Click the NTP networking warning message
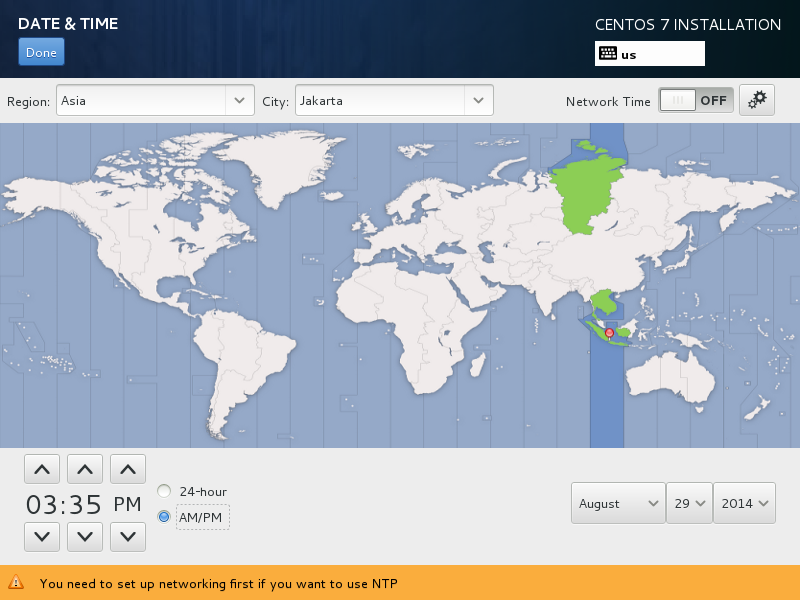Screen dimensions: 800x600 218,583
